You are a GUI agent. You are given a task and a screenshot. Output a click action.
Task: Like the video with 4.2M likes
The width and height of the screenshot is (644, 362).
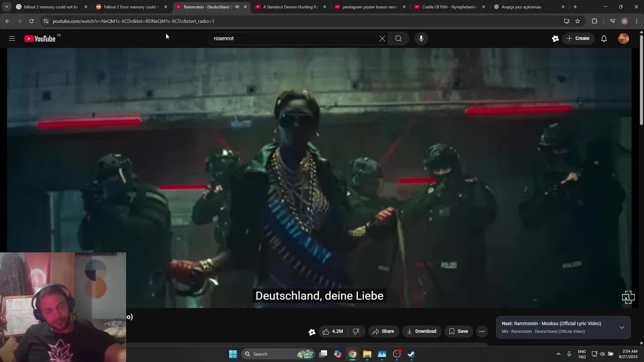333,331
